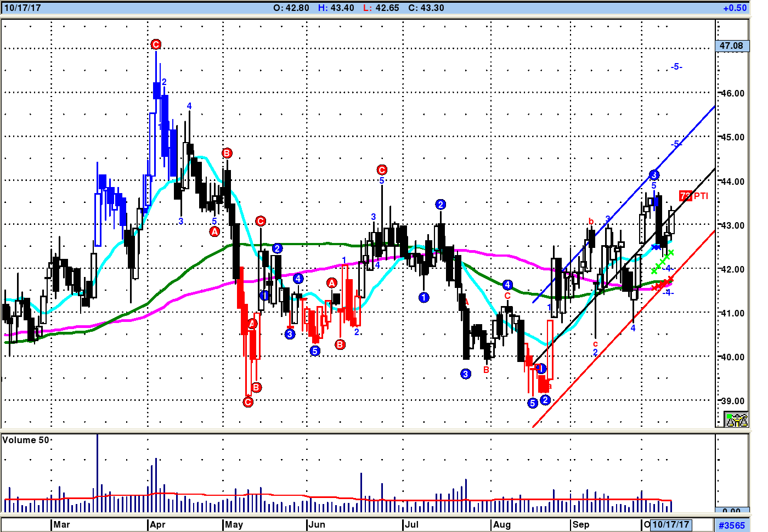Select blue wave 2 marker at July peak
Viewport: 768px width, 532px height.
[441, 205]
